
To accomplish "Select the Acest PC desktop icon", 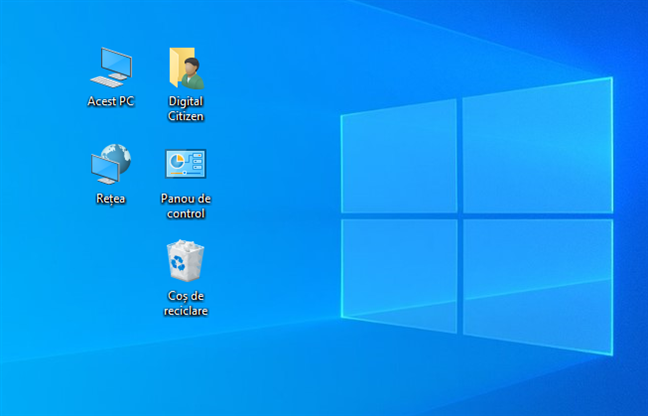I will pyautogui.click(x=111, y=67).
